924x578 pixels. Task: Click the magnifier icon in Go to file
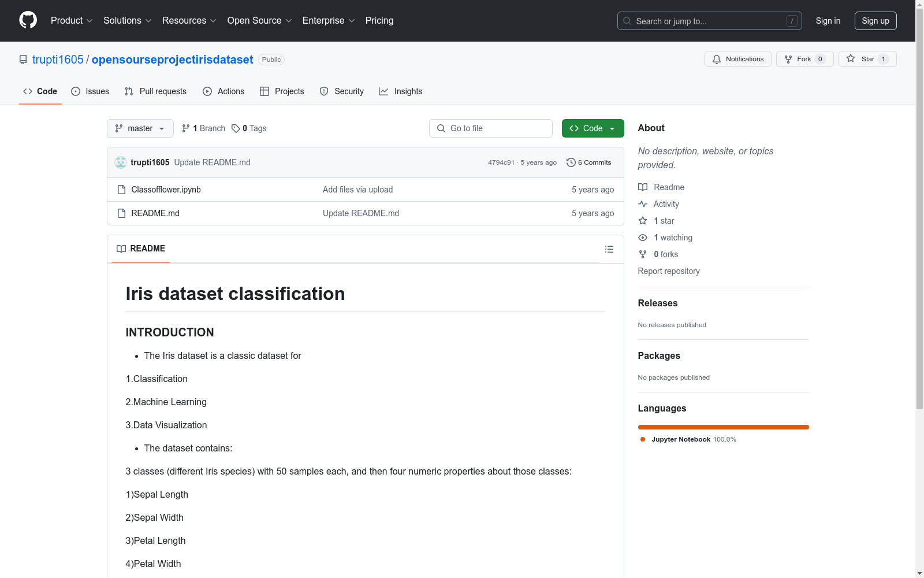click(x=441, y=128)
